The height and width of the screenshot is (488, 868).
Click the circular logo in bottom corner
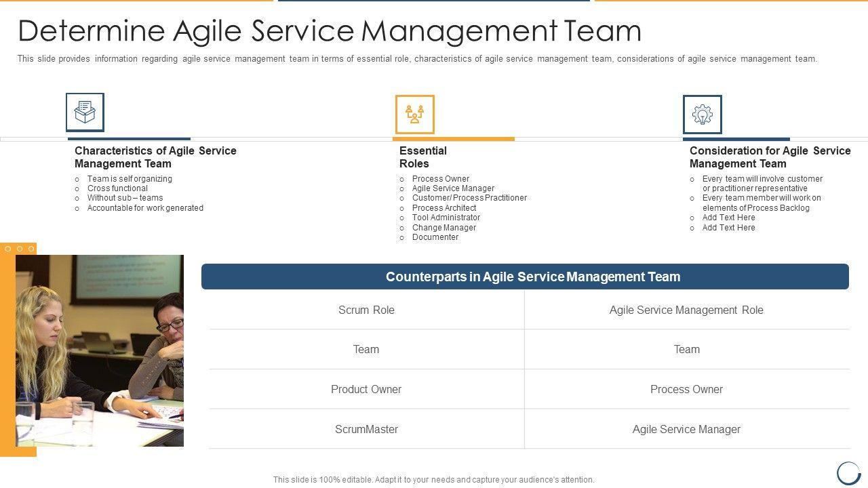click(x=848, y=472)
